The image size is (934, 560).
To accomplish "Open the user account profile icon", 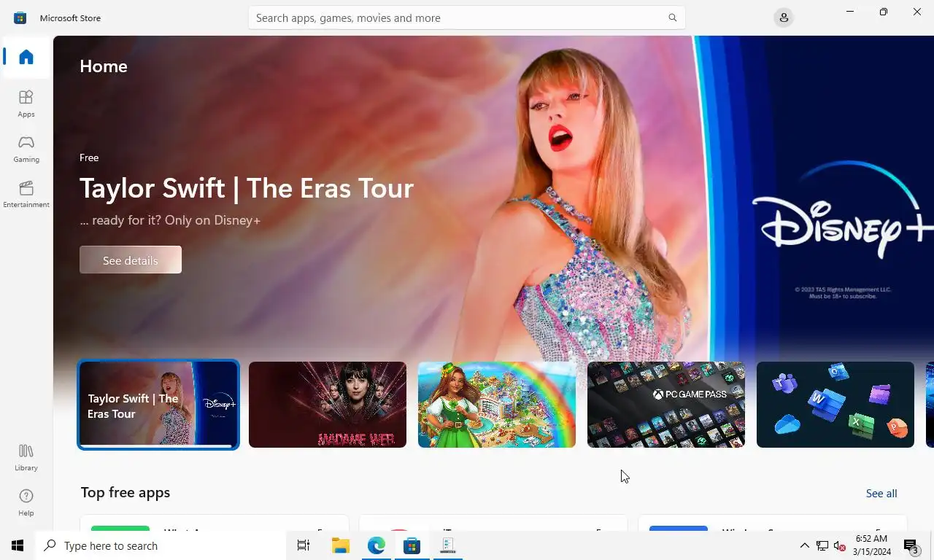I will point(784,17).
